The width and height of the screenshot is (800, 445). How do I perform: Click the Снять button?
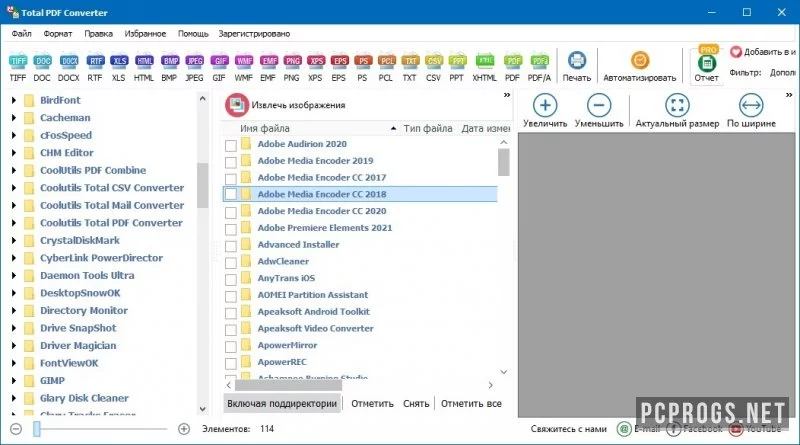416,404
